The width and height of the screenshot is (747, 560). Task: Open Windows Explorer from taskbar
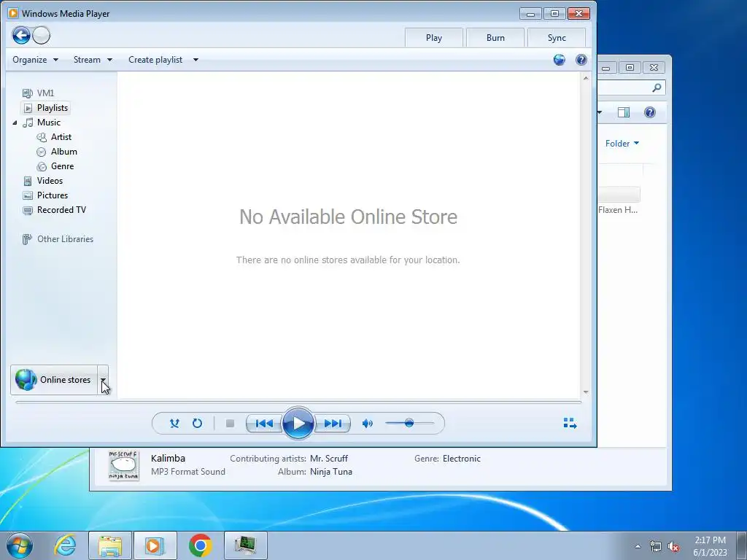click(x=110, y=545)
